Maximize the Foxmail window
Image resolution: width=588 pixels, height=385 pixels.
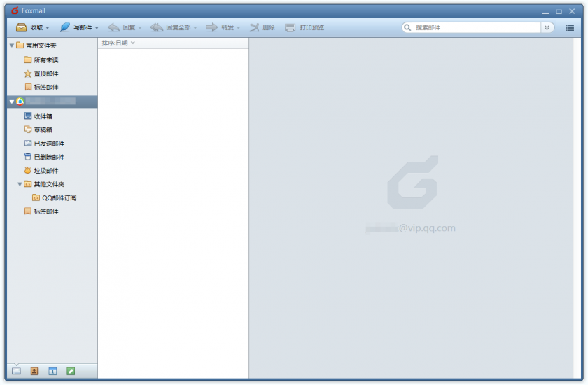point(559,12)
